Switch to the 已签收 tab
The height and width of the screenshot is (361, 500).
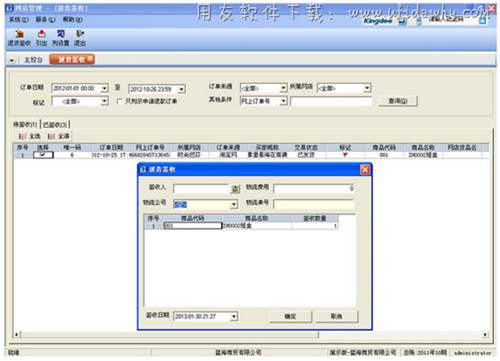coord(55,125)
